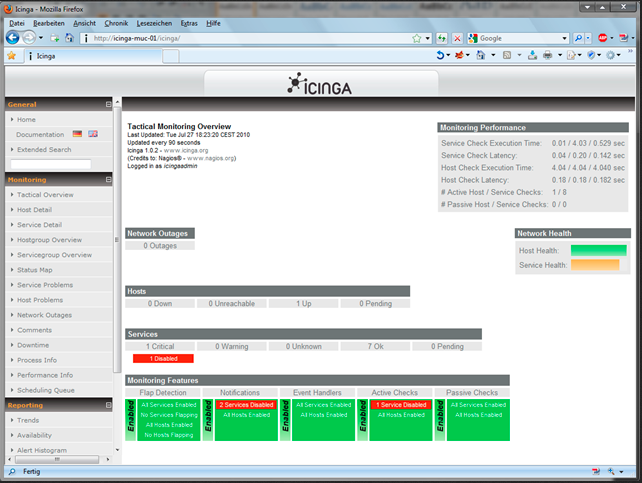This screenshot has width=642, height=483.
Task: Click the blue shield security toolbar icon
Action: tap(591, 55)
